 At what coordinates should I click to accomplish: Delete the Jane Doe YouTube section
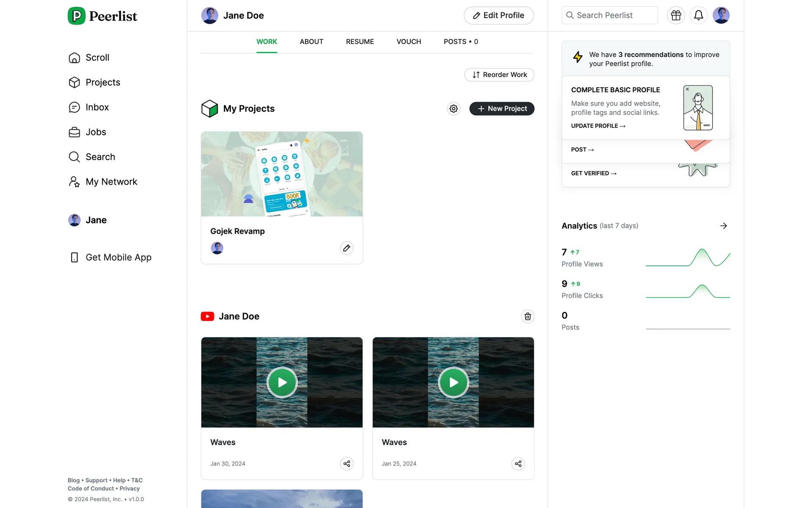[527, 317]
